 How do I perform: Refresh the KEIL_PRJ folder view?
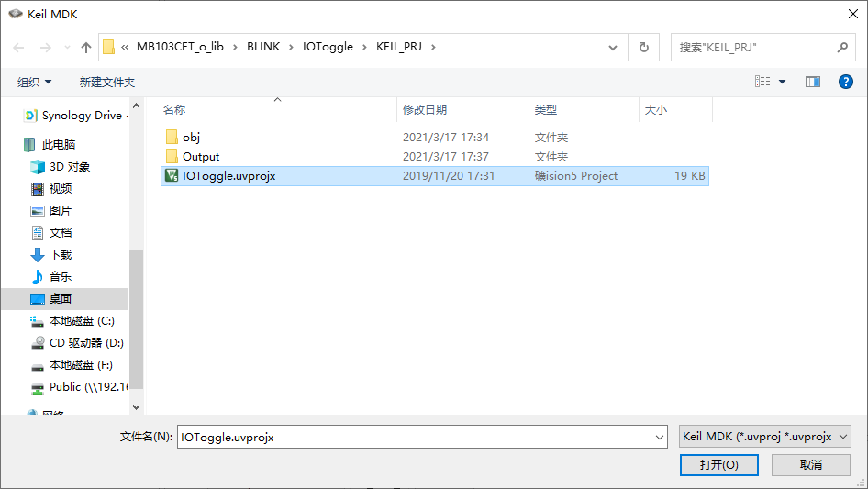click(644, 48)
